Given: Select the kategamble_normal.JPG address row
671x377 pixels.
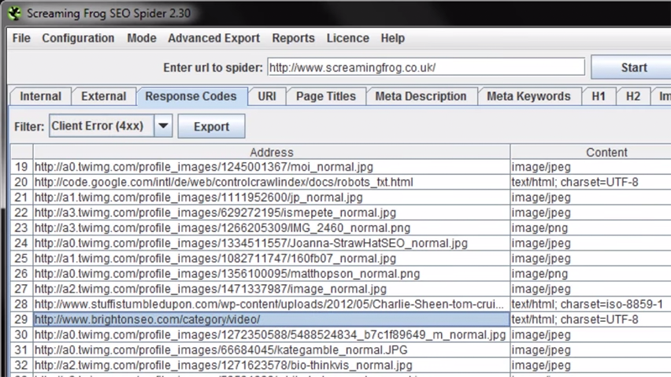Looking at the screenshot, I should (271, 350).
